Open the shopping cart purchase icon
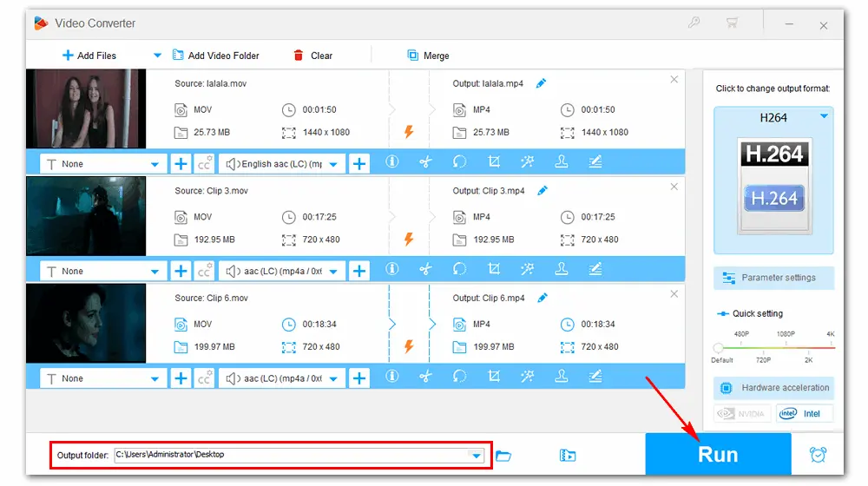 [732, 23]
